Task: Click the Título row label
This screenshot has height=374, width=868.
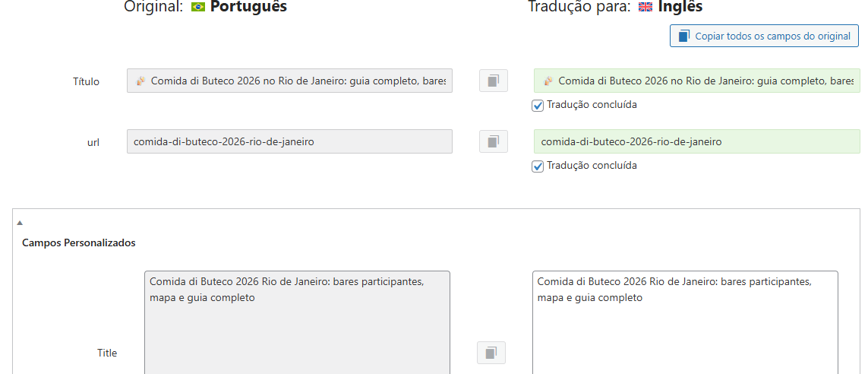Action: point(86,81)
